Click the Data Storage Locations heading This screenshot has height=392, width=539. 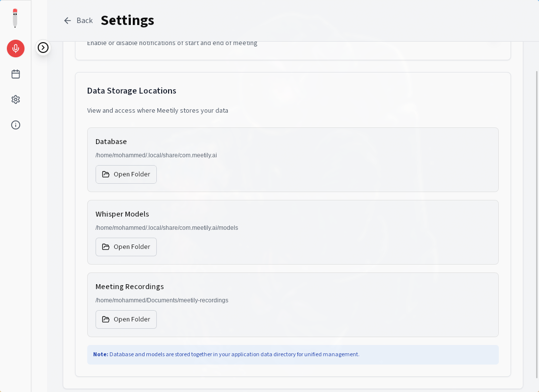(x=132, y=91)
